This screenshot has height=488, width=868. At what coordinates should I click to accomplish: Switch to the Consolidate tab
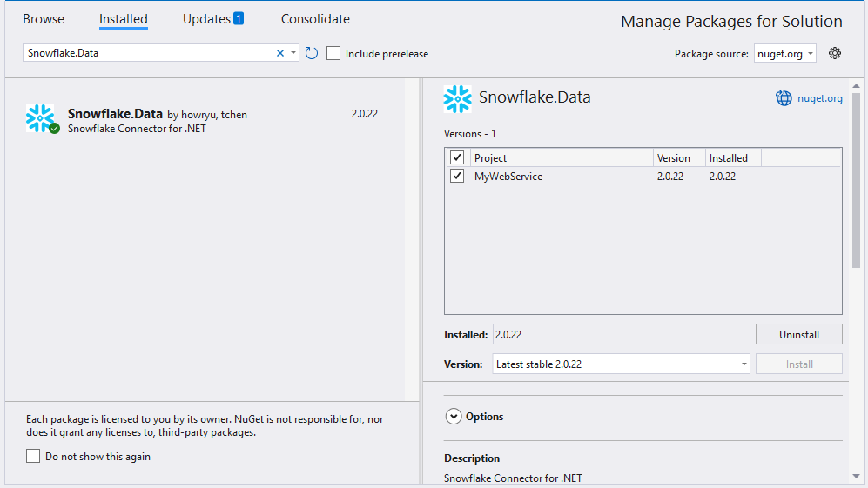click(x=315, y=19)
